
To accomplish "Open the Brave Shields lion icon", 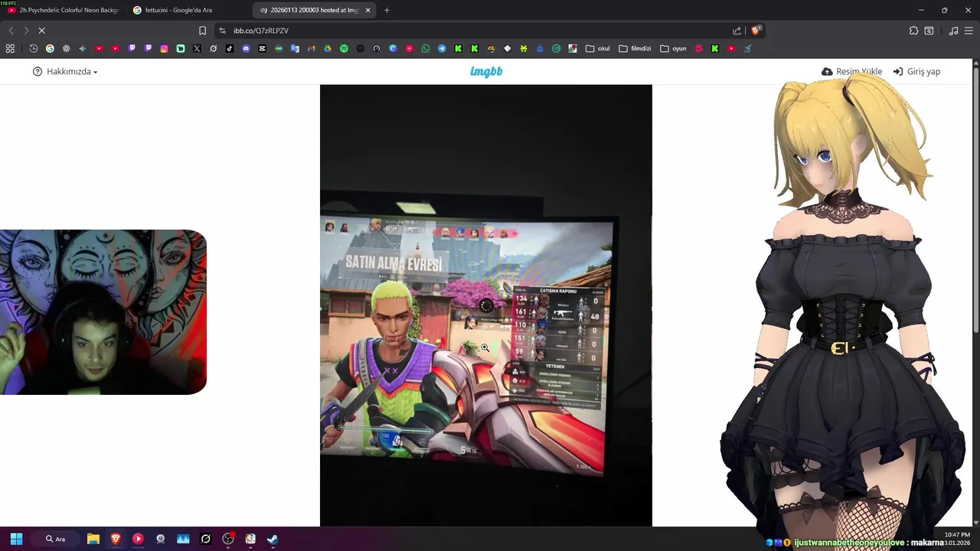I will pyautogui.click(x=756, y=31).
